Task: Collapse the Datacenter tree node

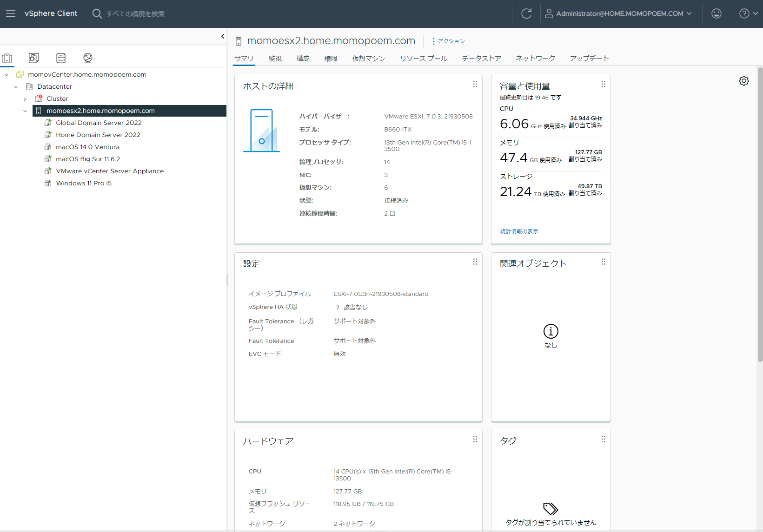Action: pyautogui.click(x=16, y=86)
